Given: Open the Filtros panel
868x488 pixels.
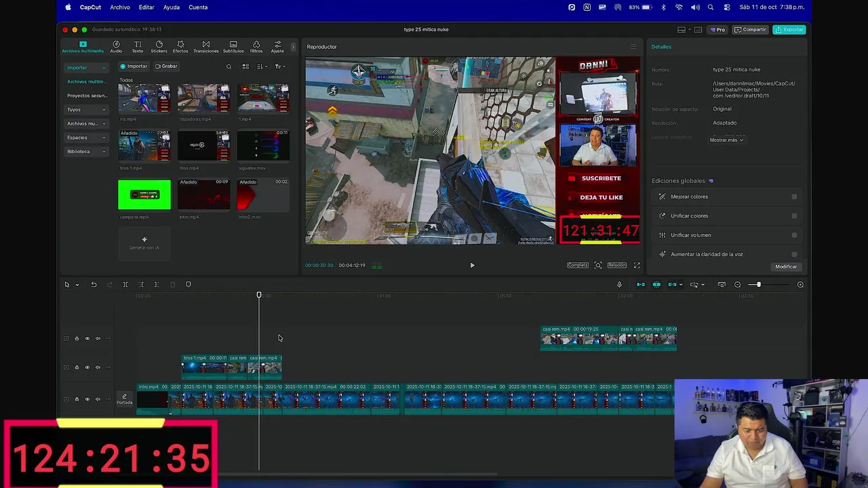Looking at the screenshot, I should point(256,47).
